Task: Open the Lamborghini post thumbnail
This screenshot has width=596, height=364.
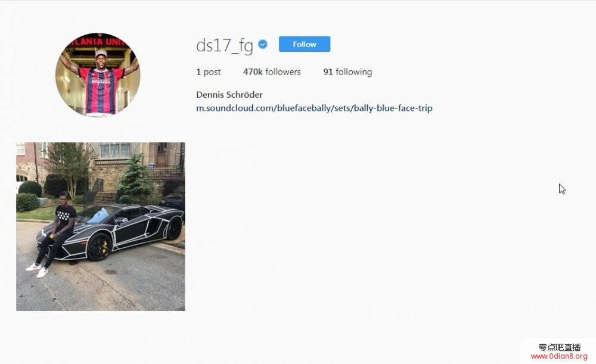Action: [101, 226]
